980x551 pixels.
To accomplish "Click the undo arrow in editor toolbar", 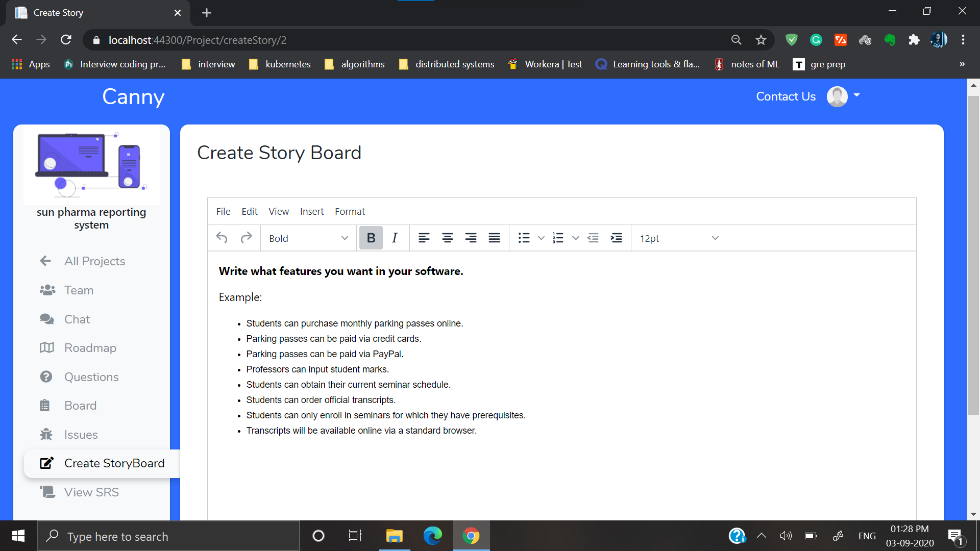I will click(222, 238).
